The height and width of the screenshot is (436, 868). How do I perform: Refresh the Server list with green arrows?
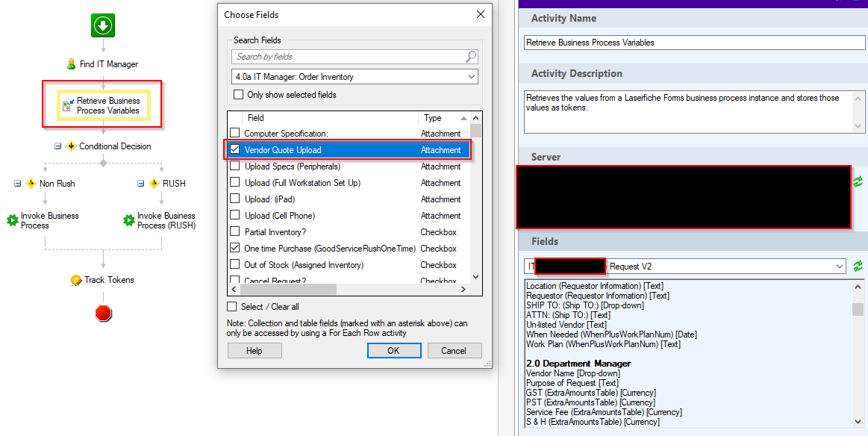click(x=858, y=181)
